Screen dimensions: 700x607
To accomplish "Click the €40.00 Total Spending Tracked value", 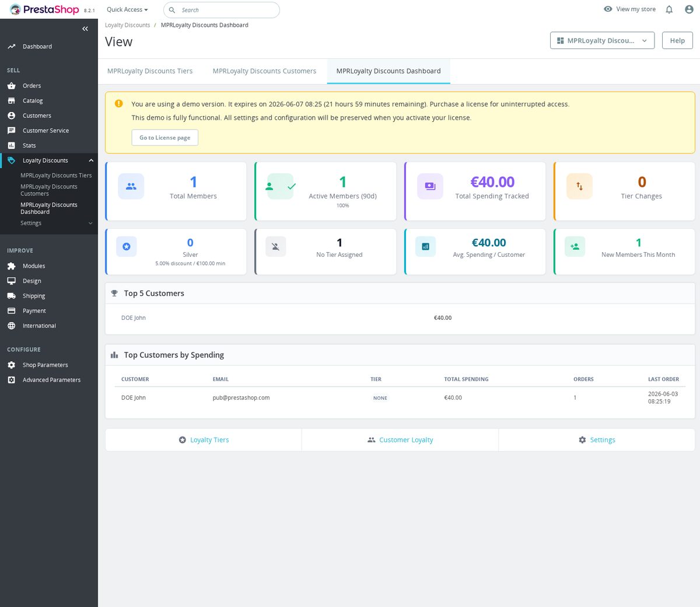I will click(492, 182).
